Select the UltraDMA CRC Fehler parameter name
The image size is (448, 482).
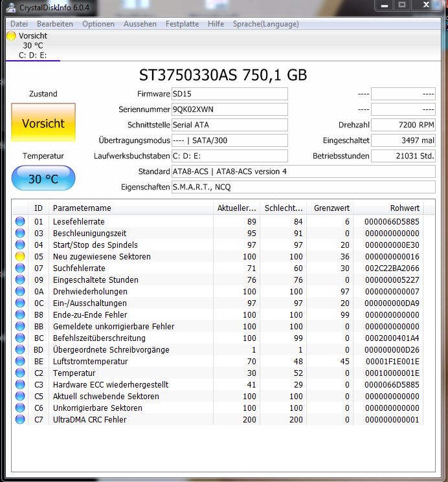[89, 420]
